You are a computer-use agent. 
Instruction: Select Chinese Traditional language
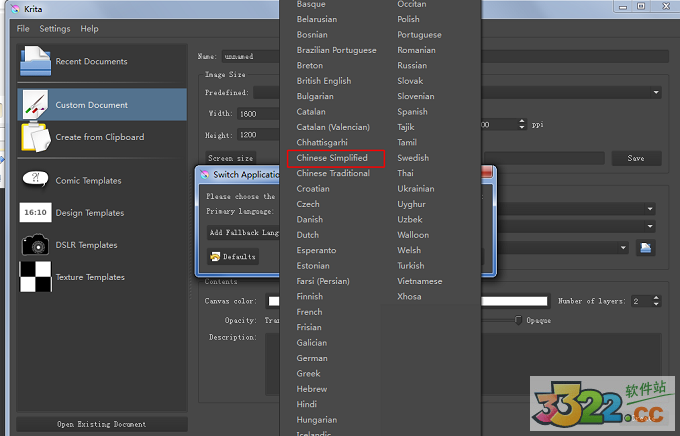pos(333,173)
